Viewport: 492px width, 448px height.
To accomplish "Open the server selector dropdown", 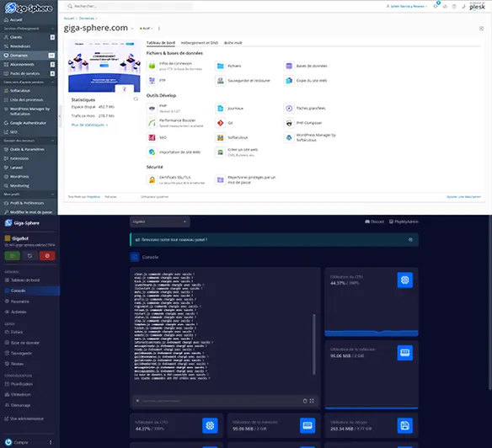I will (x=160, y=221).
